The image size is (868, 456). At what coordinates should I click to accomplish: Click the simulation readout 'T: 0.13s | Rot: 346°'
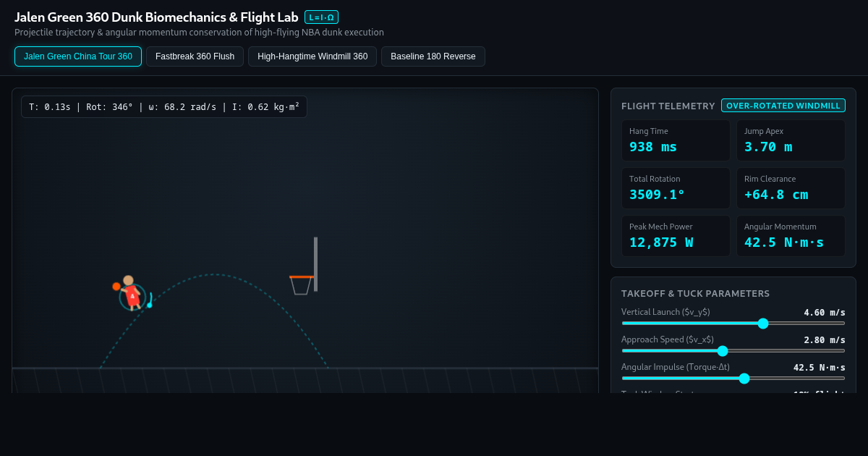pos(163,107)
